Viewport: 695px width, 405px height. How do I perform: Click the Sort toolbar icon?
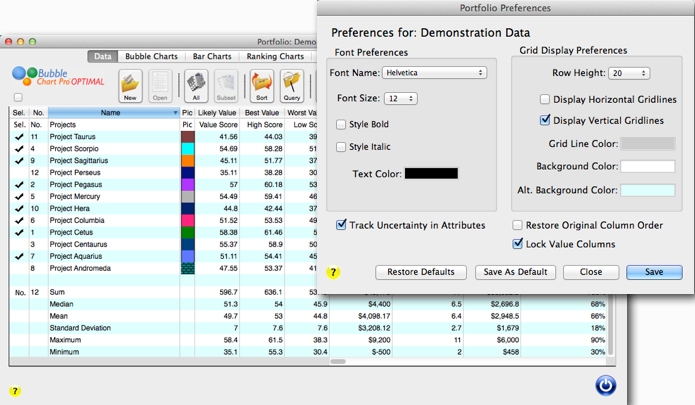pyautogui.click(x=261, y=86)
